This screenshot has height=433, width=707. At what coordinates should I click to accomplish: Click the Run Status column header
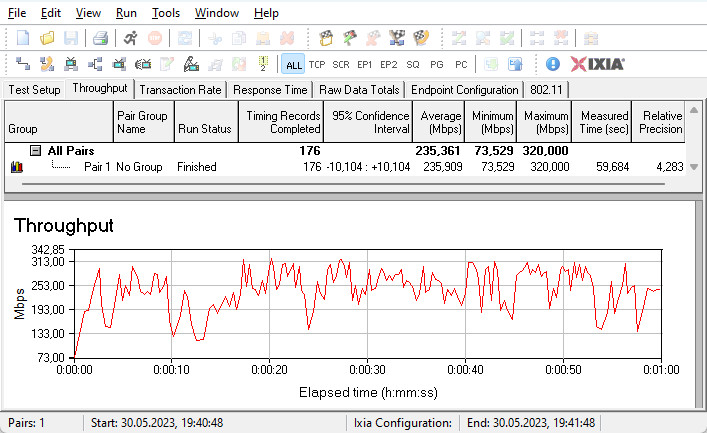click(x=207, y=122)
